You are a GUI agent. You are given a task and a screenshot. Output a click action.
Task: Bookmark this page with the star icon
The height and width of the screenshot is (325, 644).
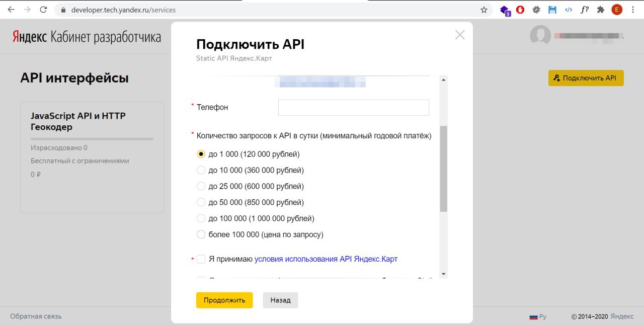[484, 10]
